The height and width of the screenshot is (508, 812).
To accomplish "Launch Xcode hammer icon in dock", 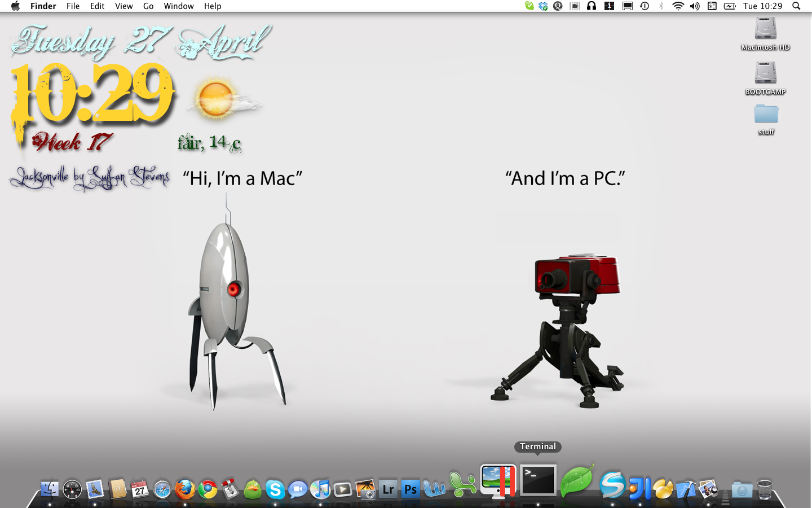I will pyautogui.click(x=686, y=489).
